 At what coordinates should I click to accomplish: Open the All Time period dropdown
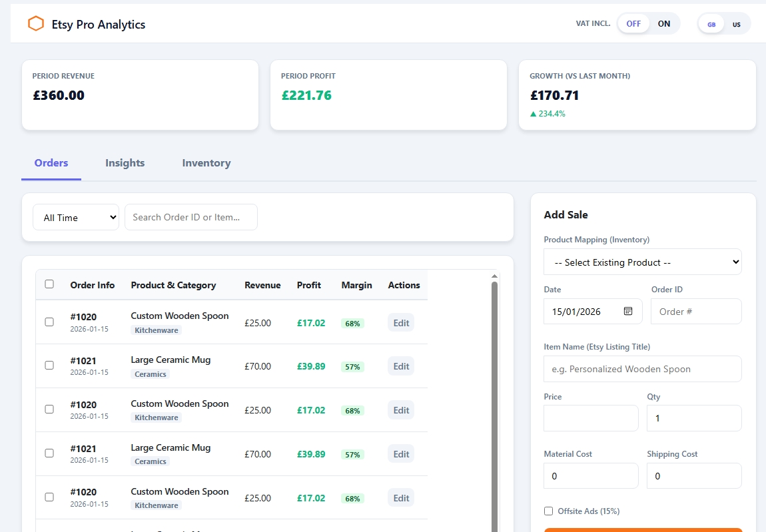point(76,217)
